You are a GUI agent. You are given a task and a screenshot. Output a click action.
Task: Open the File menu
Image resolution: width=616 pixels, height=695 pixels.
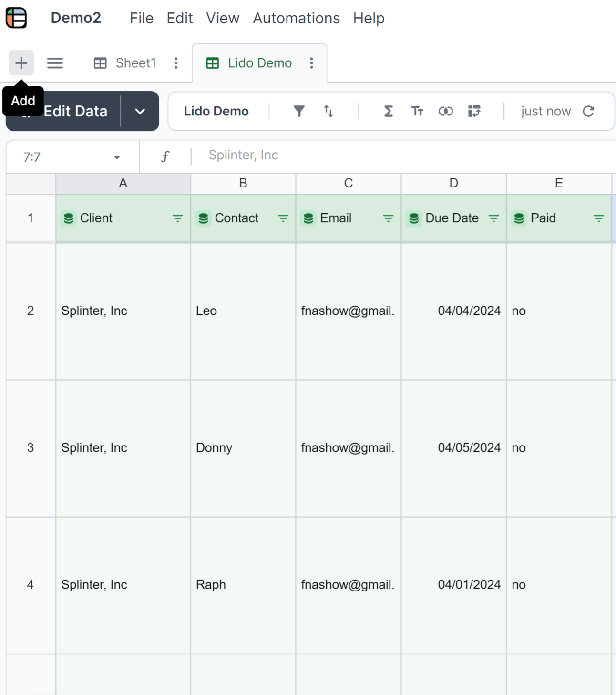(x=141, y=18)
